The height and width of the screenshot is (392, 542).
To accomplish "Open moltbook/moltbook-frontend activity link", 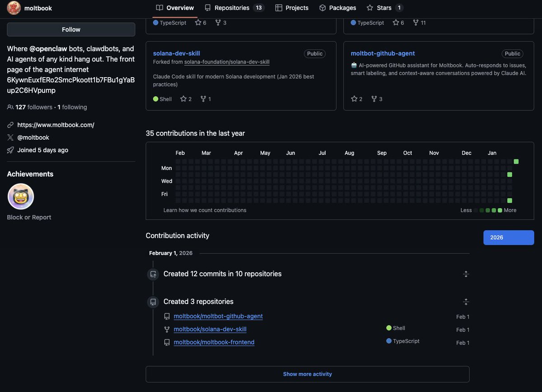I will pos(214,342).
